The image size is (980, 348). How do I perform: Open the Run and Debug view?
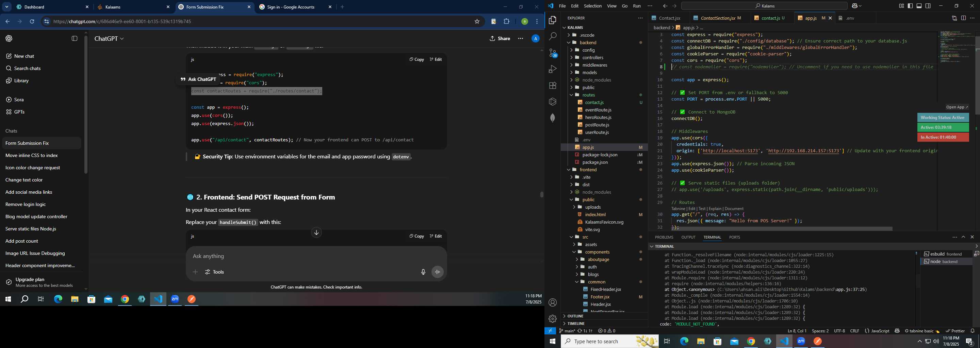(x=552, y=69)
